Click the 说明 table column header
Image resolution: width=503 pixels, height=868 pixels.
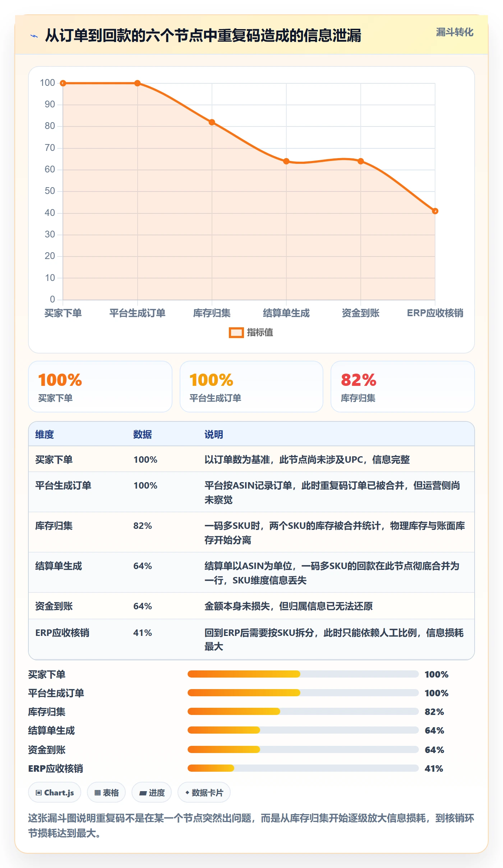(214, 434)
